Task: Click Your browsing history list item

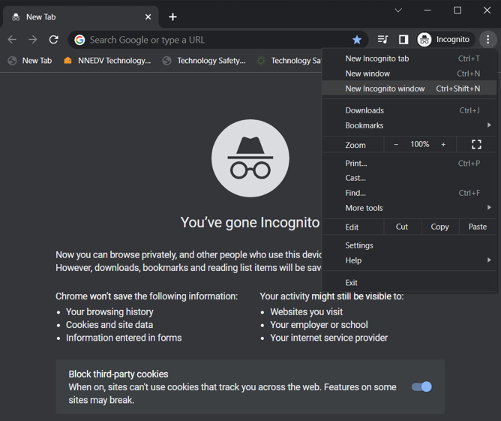Action: (x=110, y=312)
